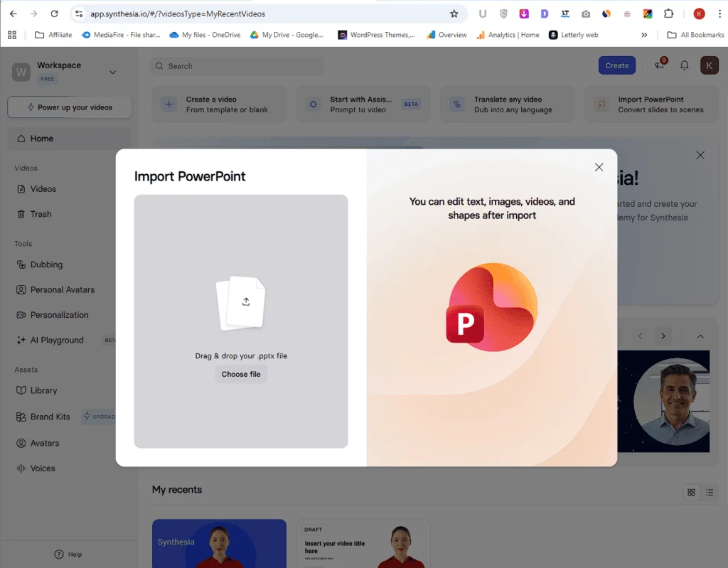
Task: Click the camera screenshot extension icon
Action: (586, 14)
